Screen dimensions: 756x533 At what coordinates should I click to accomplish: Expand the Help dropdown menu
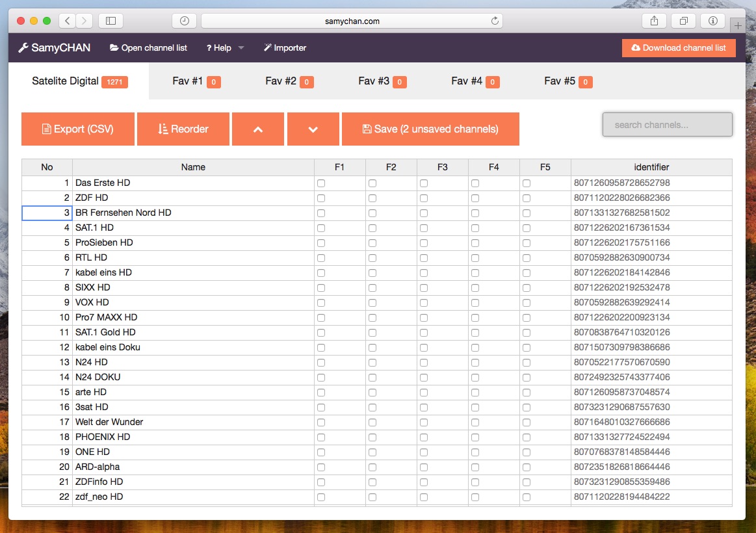coord(225,47)
